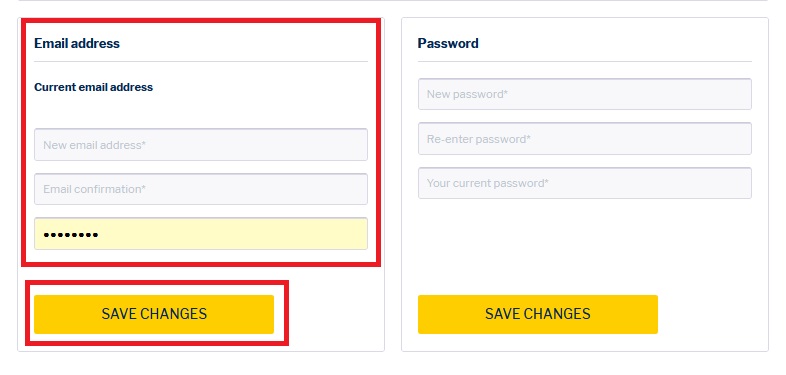Click the gap between the two cards

[x=393, y=184]
